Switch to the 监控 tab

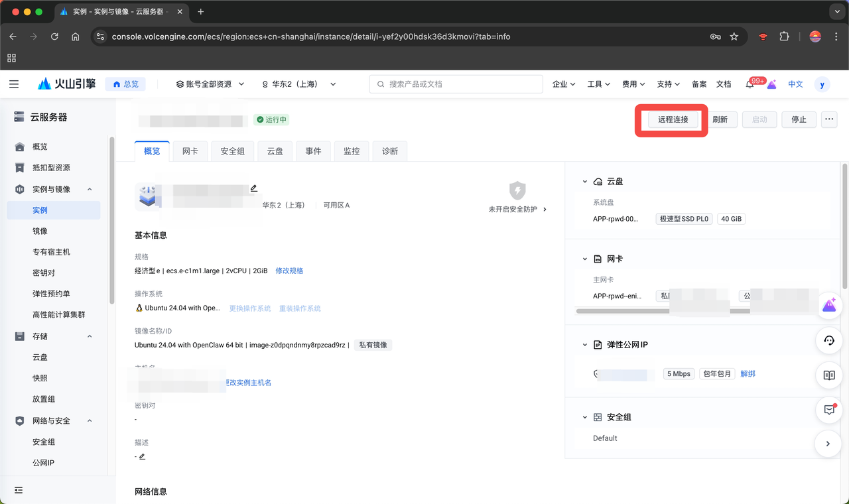click(x=351, y=151)
